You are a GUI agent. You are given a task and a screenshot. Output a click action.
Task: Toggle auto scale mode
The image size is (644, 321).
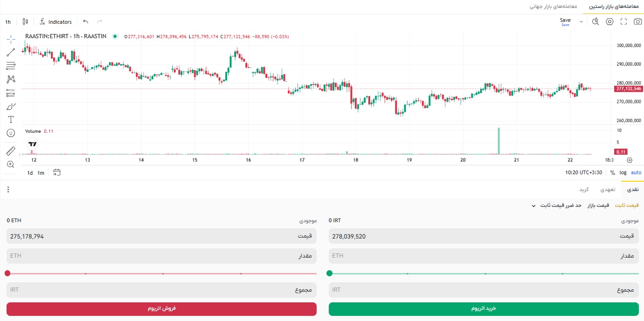pos(636,172)
